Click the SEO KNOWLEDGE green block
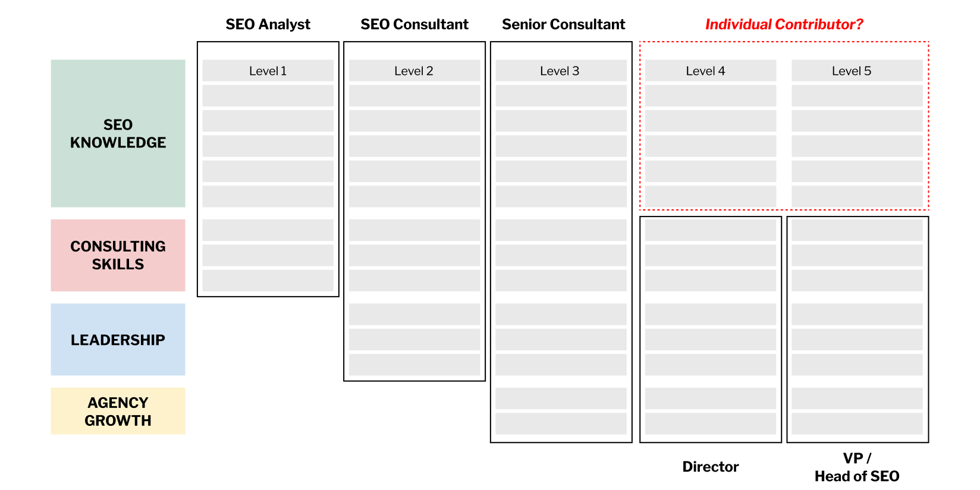The height and width of the screenshot is (490, 980). tap(118, 133)
